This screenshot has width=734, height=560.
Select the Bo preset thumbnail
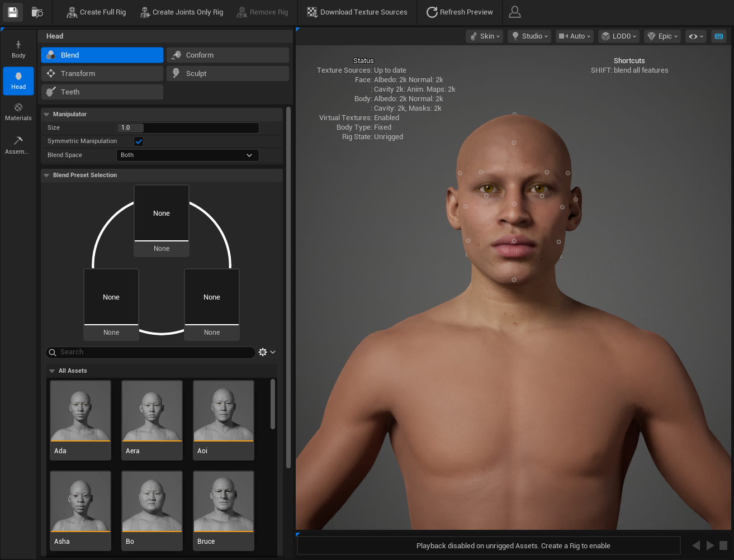(152, 511)
